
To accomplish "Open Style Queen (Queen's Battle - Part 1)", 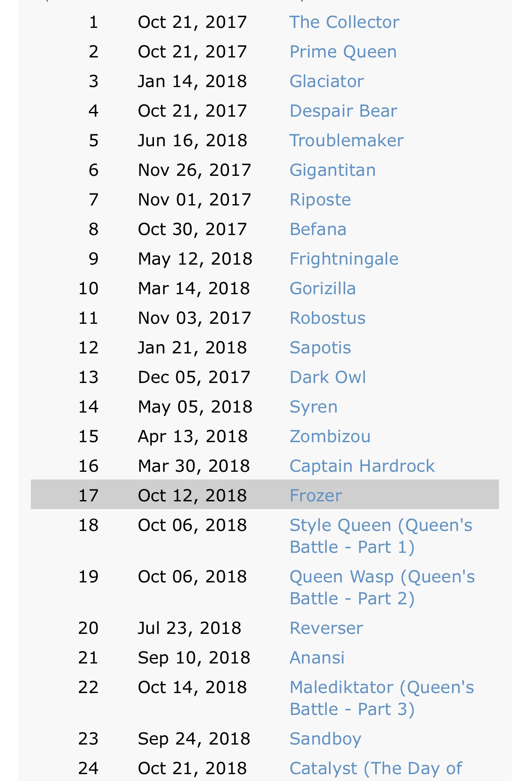I will tap(381, 525).
